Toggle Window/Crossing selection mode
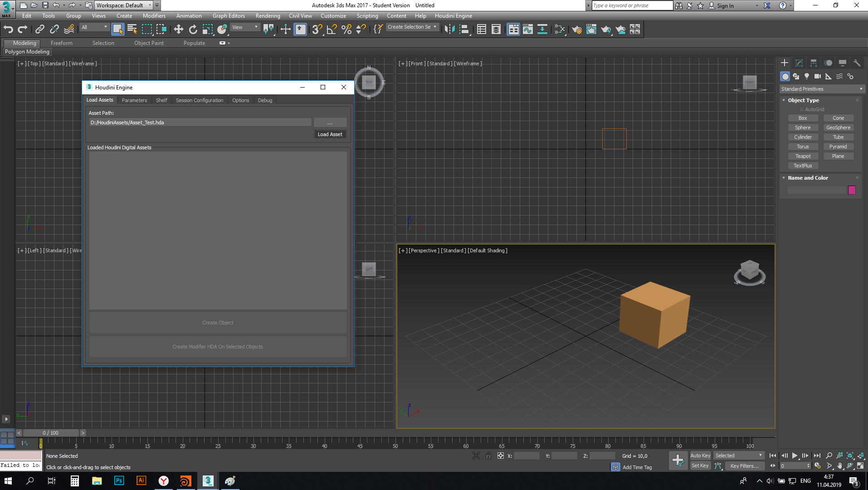The width and height of the screenshot is (868, 490). click(161, 29)
